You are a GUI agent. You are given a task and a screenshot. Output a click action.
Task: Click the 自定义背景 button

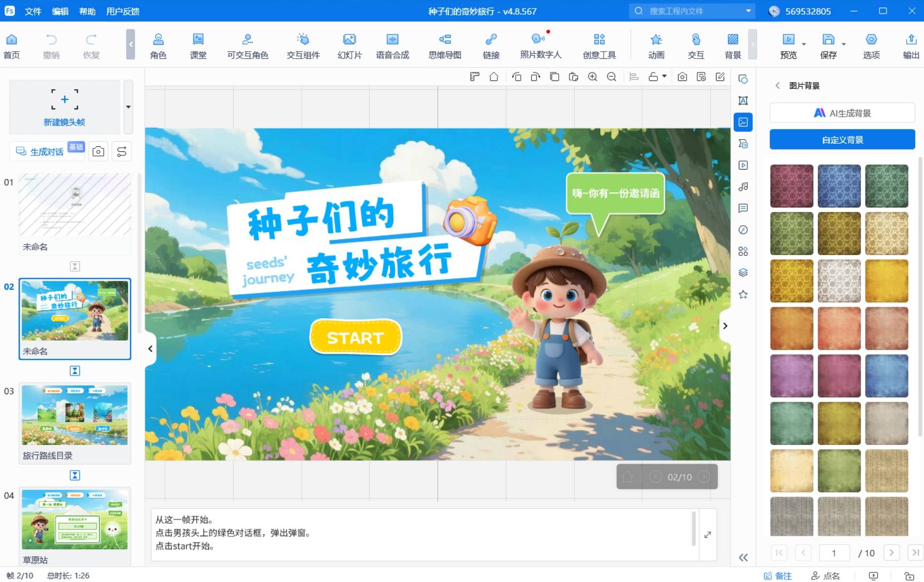pyautogui.click(x=842, y=140)
